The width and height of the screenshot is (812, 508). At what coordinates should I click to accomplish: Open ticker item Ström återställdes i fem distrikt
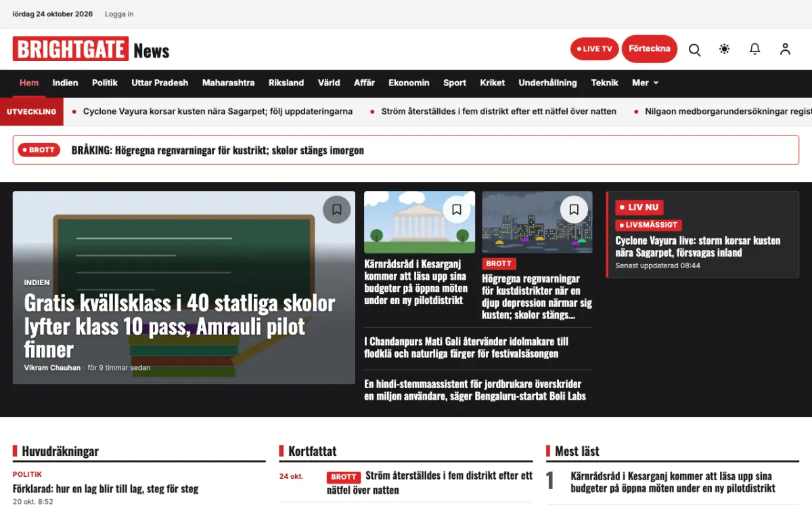click(499, 112)
